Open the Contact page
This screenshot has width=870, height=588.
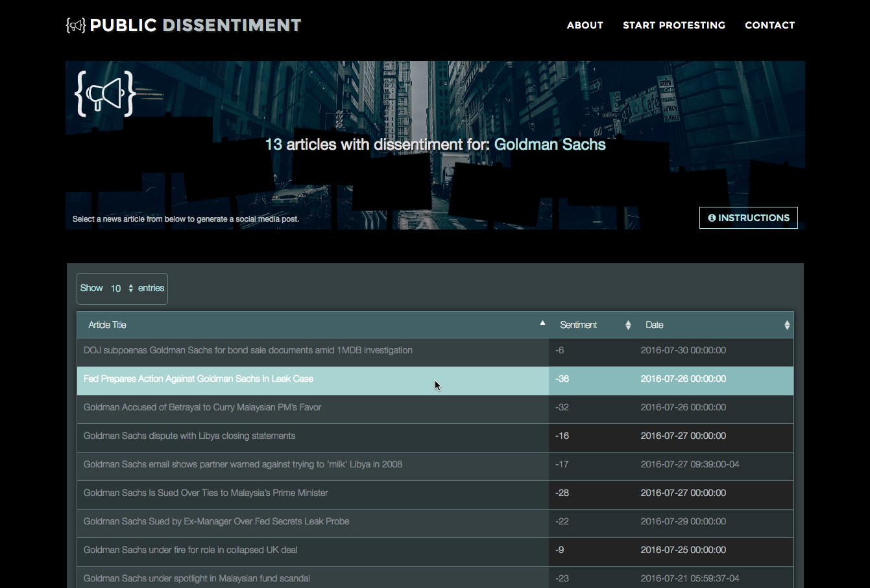pos(770,25)
